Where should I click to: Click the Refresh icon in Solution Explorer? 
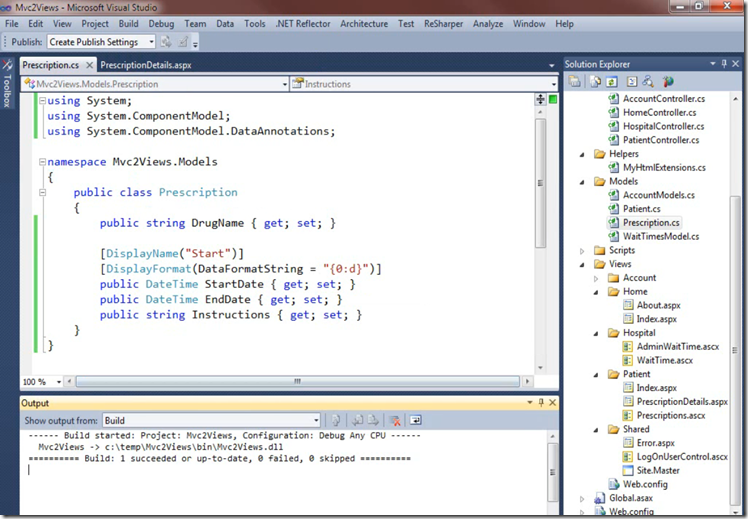coord(612,82)
